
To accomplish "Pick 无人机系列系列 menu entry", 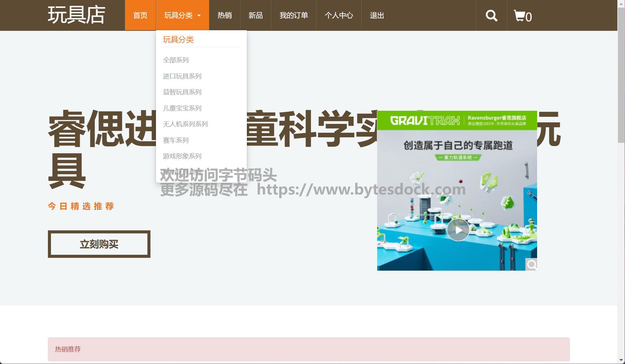I will pos(185,124).
